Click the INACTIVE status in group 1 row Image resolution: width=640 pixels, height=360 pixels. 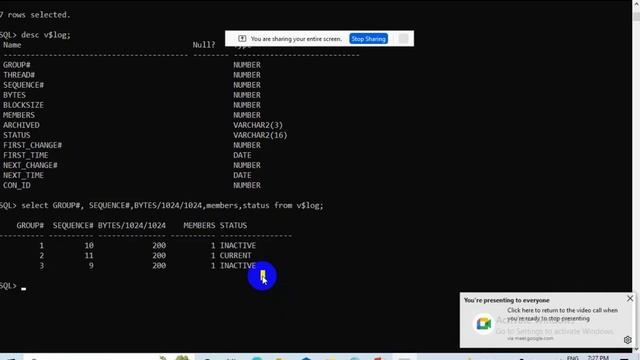tap(238, 246)
